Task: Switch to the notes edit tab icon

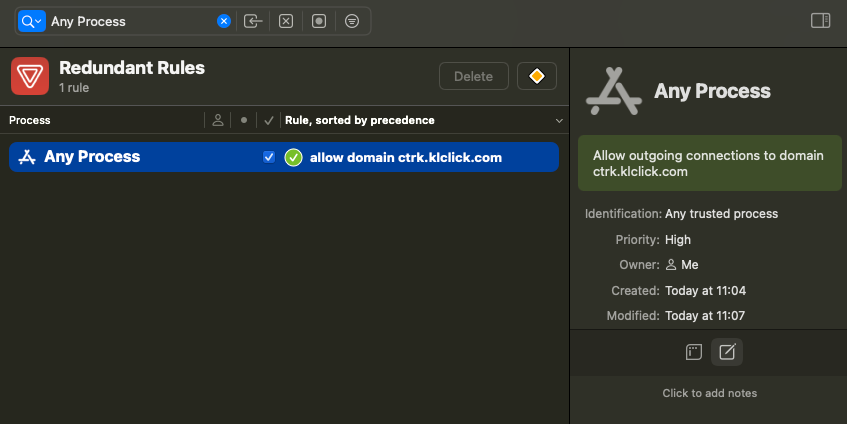Action: pyautogui.click(x=727, y=352)
